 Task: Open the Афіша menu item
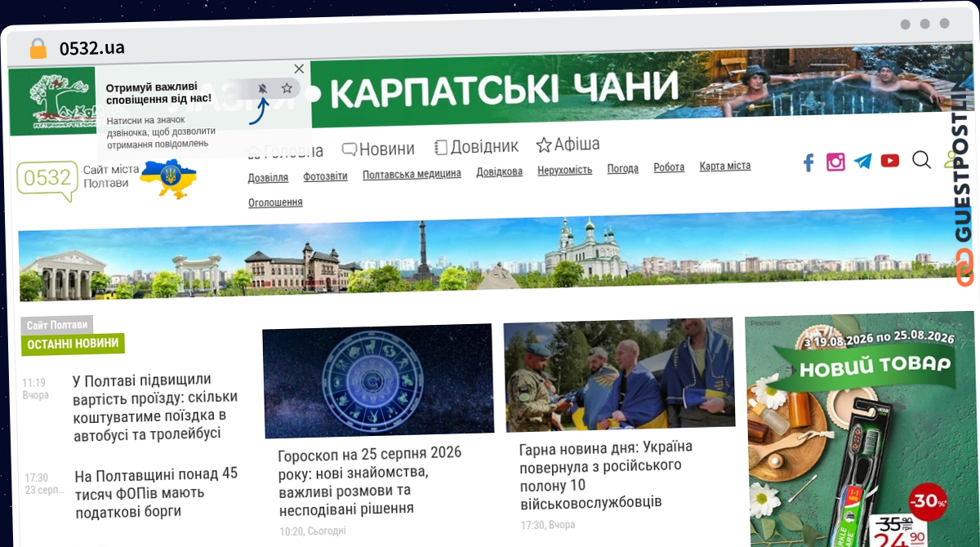(568, 145)
